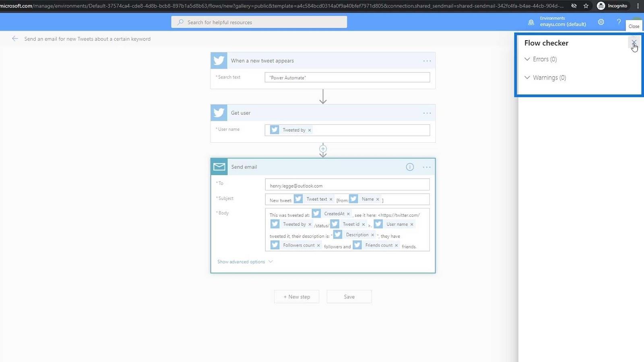Open the Help question mark icon

point(619,22)
